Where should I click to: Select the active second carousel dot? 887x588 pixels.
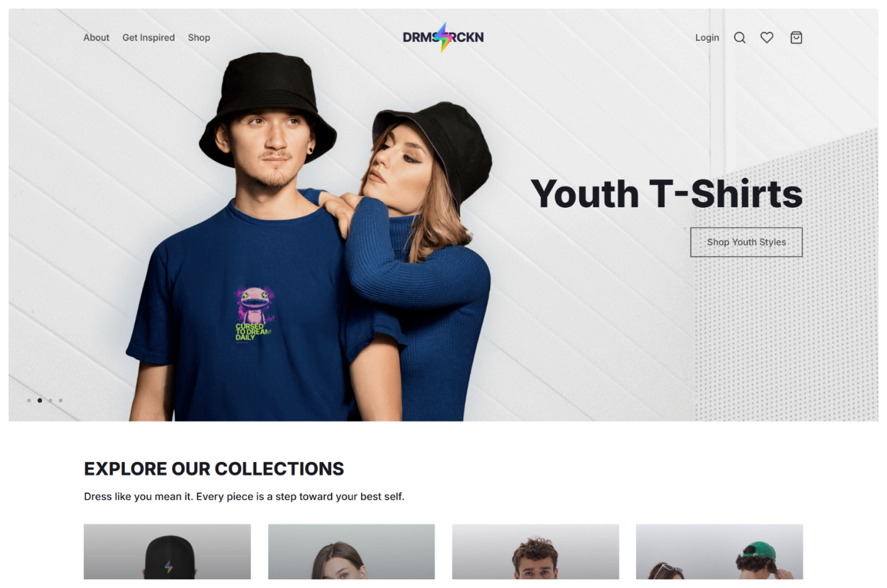[x=40, y=400]
